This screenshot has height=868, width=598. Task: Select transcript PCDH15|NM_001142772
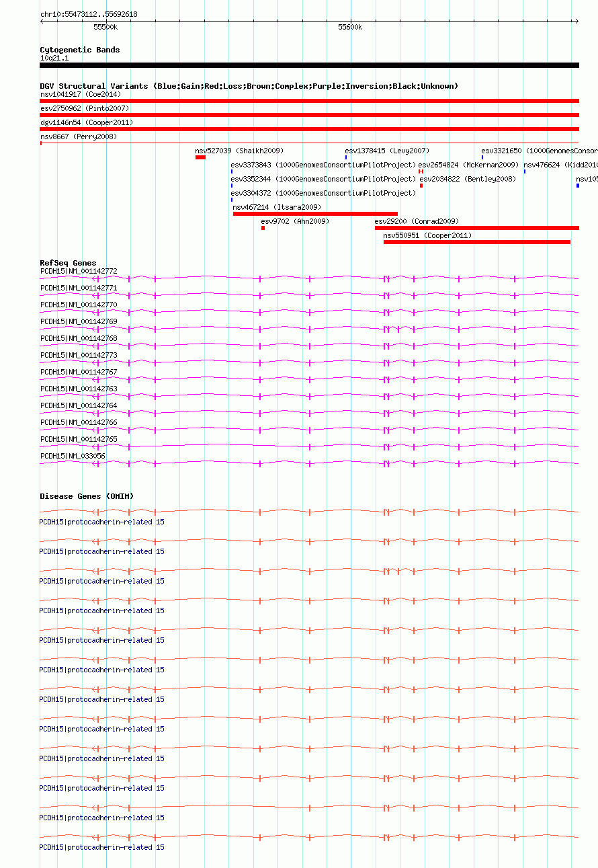coord(79,271)
